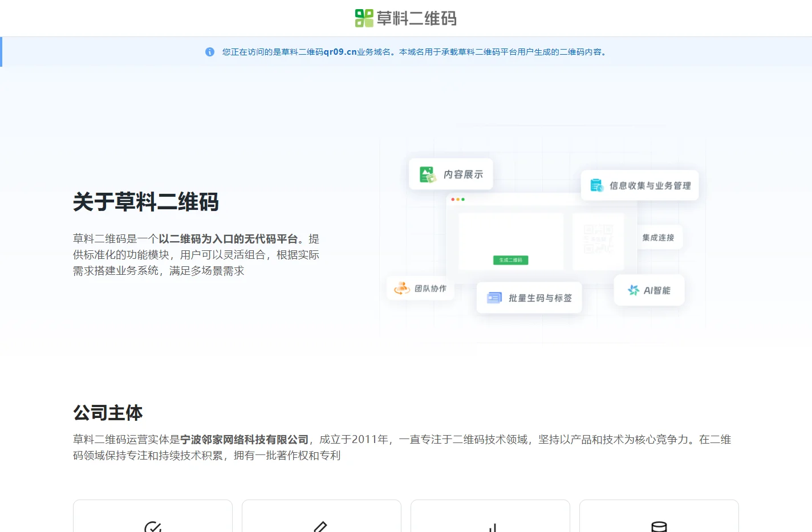The image size is (812, 532).
Task: Click the 批量生码与标签 feature card
Action: coord(529,298)
